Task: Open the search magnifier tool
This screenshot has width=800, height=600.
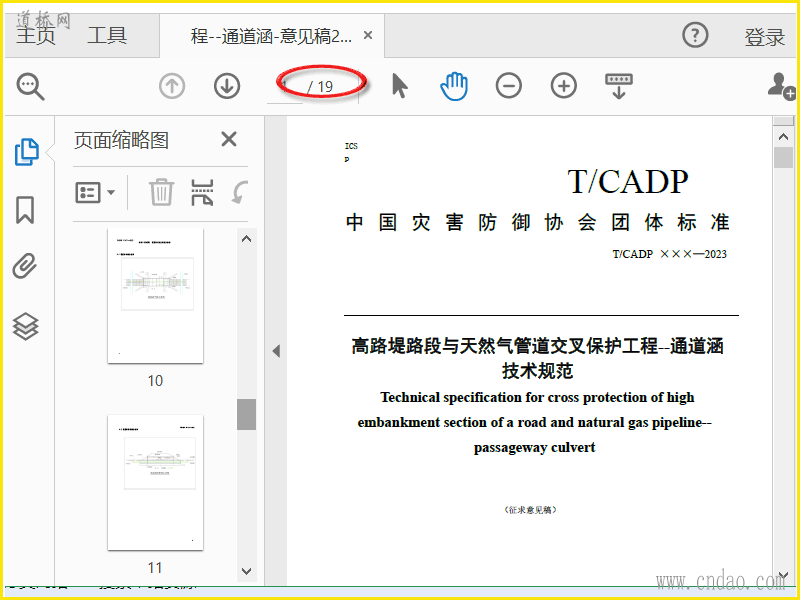Action: (30, 86)
